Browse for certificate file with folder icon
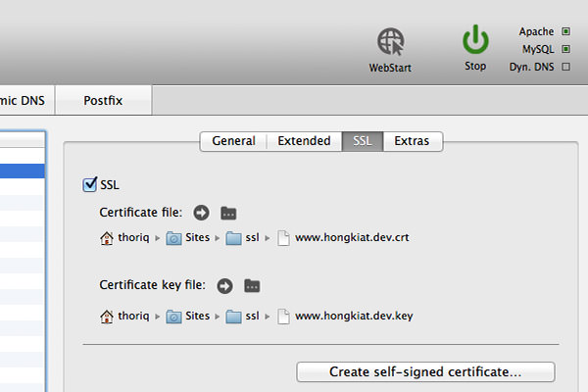The image size is (588, 392). pyautogui.click(x=228, y=213)
